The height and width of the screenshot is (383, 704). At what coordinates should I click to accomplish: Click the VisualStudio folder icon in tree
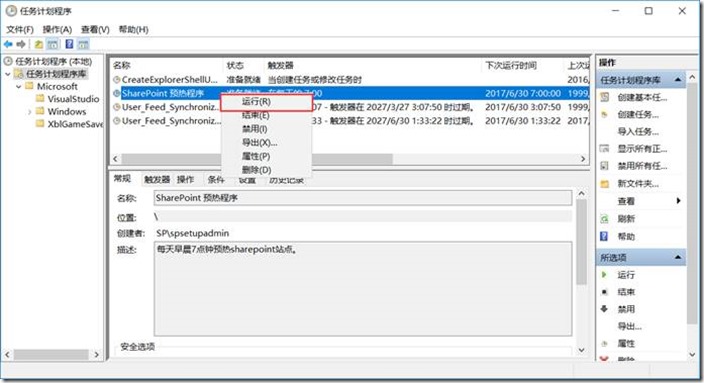40,98
